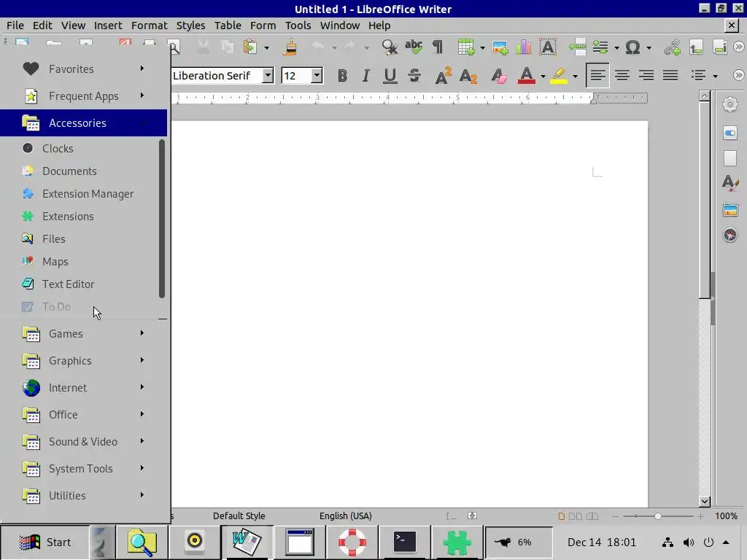Select Justified alignment icon
This screenshot has width=747, height=560.
click(x=670, y=75)
